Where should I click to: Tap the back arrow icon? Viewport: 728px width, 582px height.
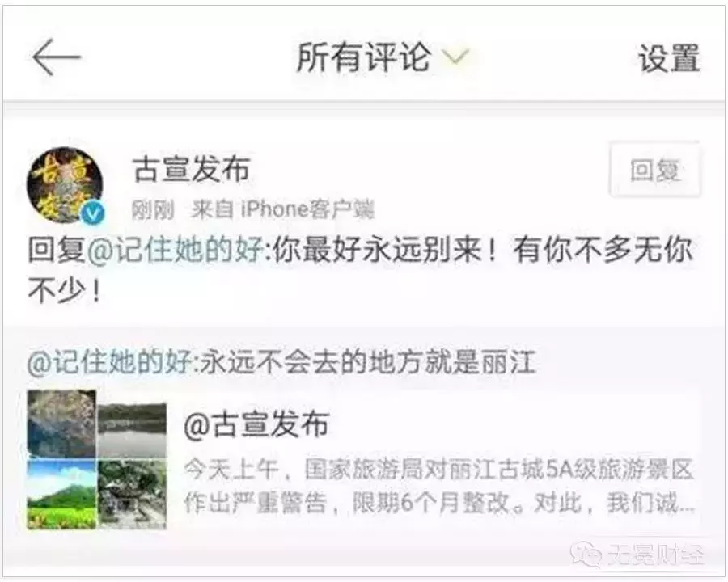(x=57, y=57)
